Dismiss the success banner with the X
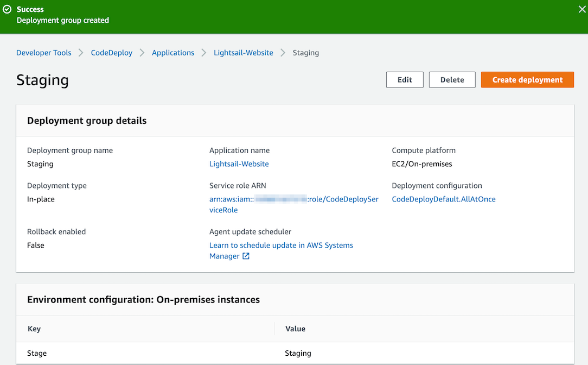The width and height of the screenshot is (588, 365). tap(581, 9)
